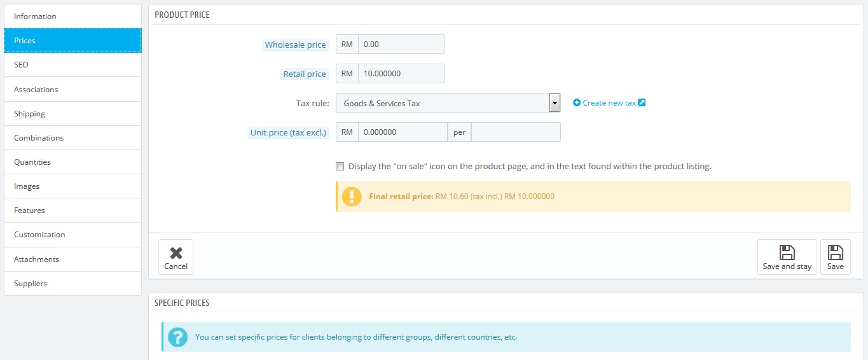Click the Cancel X icon

click(x=176, y=253)
